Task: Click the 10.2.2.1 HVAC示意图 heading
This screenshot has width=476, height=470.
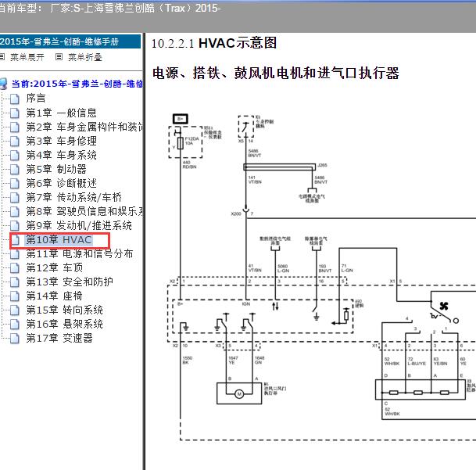Action: point(214,43)
